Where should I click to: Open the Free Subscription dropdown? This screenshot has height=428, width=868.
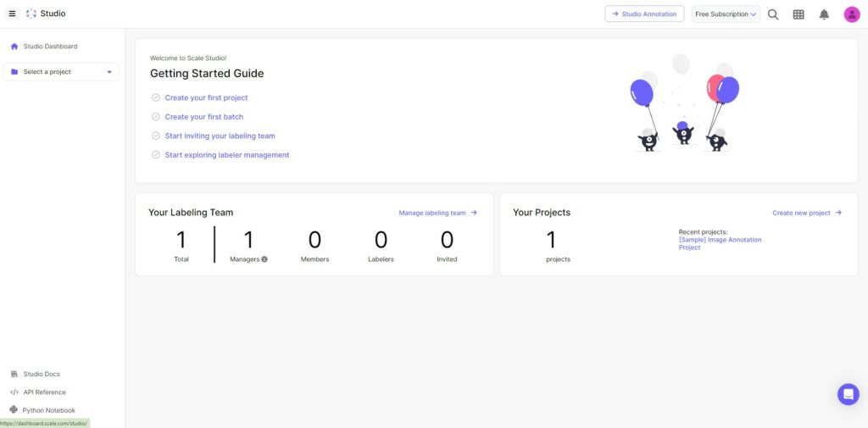726,14
